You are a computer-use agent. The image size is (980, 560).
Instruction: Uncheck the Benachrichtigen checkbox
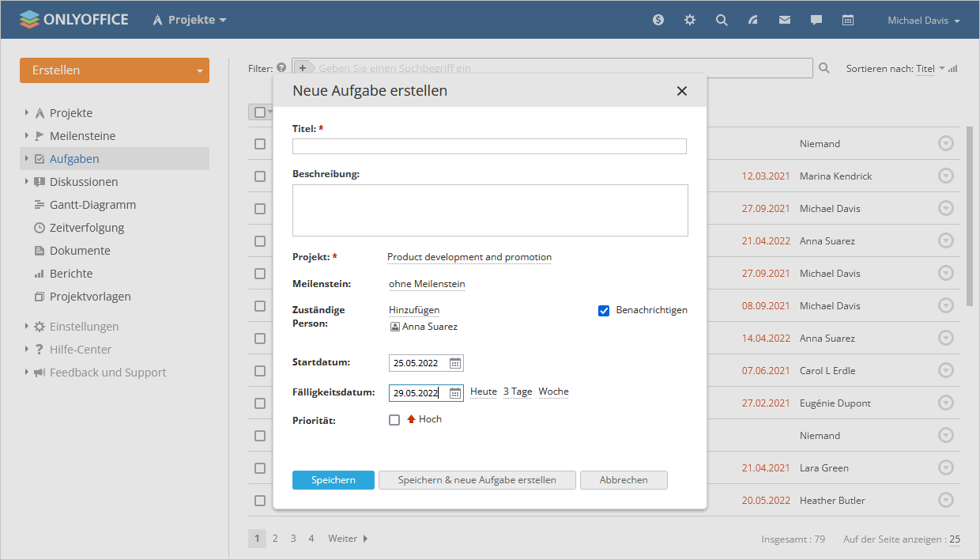tap(604, 311)
